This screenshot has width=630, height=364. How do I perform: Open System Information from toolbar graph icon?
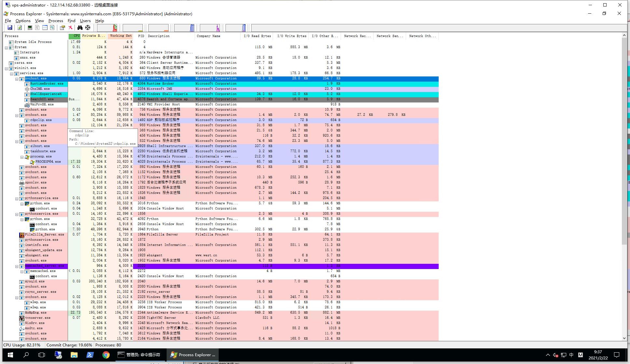pyautogui.click(x=30, y=28)
